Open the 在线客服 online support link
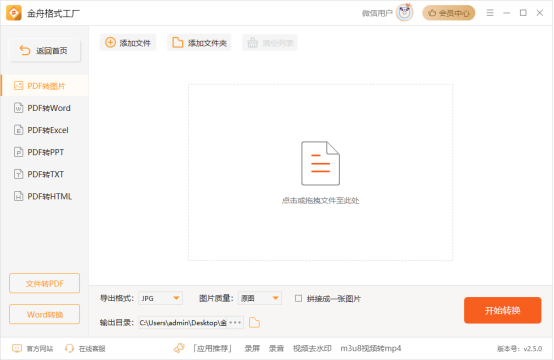 point(85,349)
